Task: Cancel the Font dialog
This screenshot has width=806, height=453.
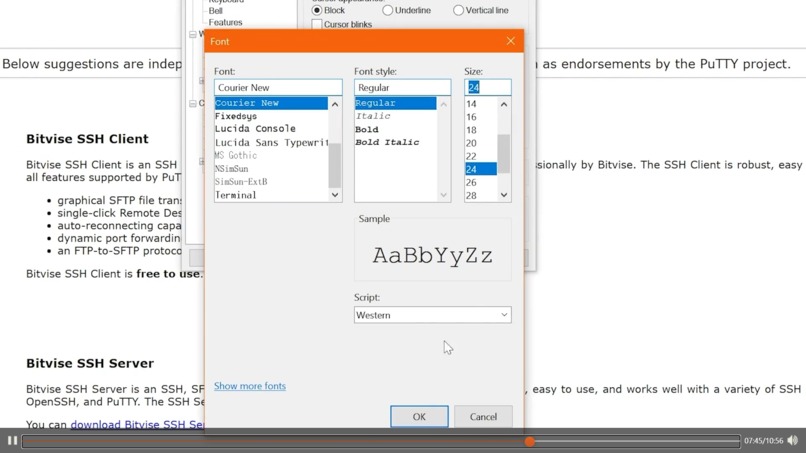Action: pyautogui.click(x=483, y=416)
